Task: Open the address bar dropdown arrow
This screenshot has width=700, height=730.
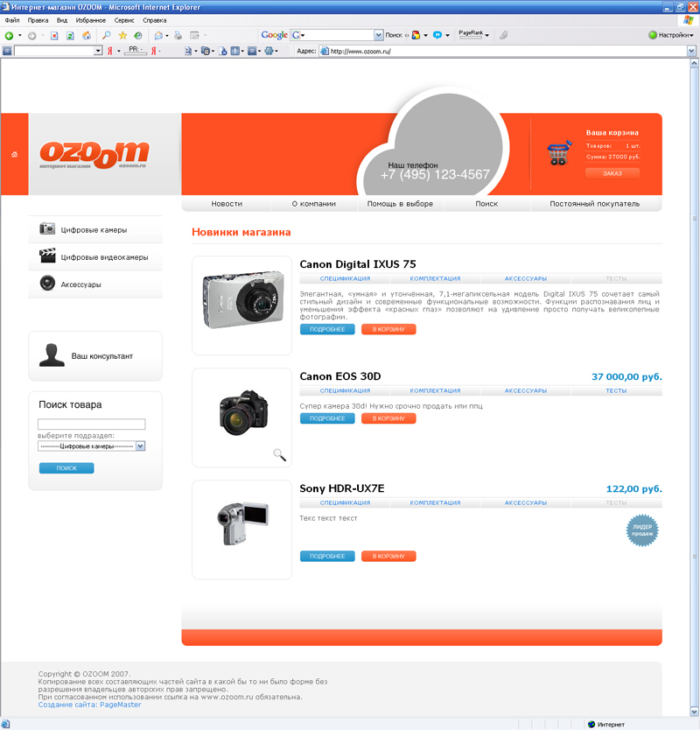Action: 691,51
